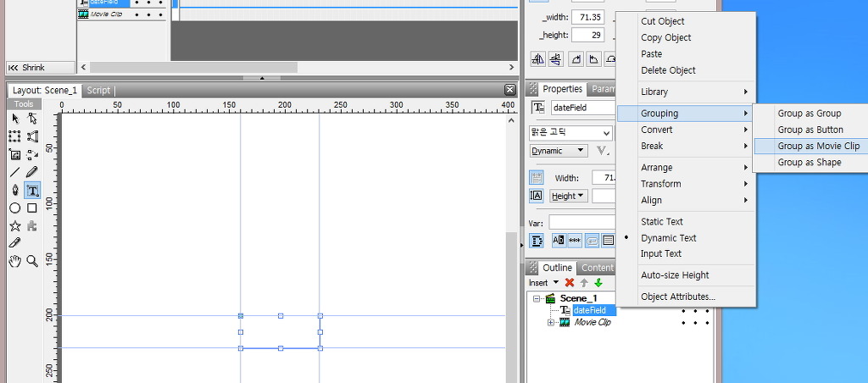Viewport: 868px width, 383px height.
Task: Click the red delete icon in Outline
Action: pos(570,283)
